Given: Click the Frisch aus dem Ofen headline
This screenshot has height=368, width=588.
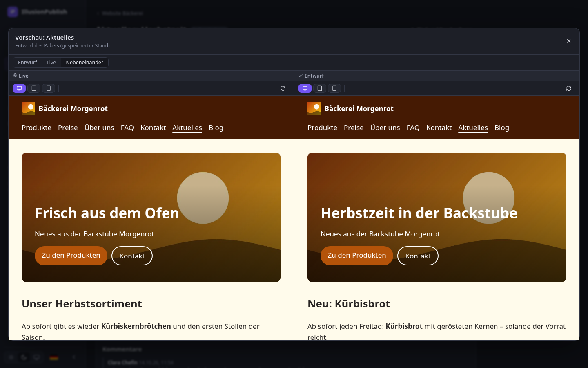Looking at the screenshot, I should (107, 213).
